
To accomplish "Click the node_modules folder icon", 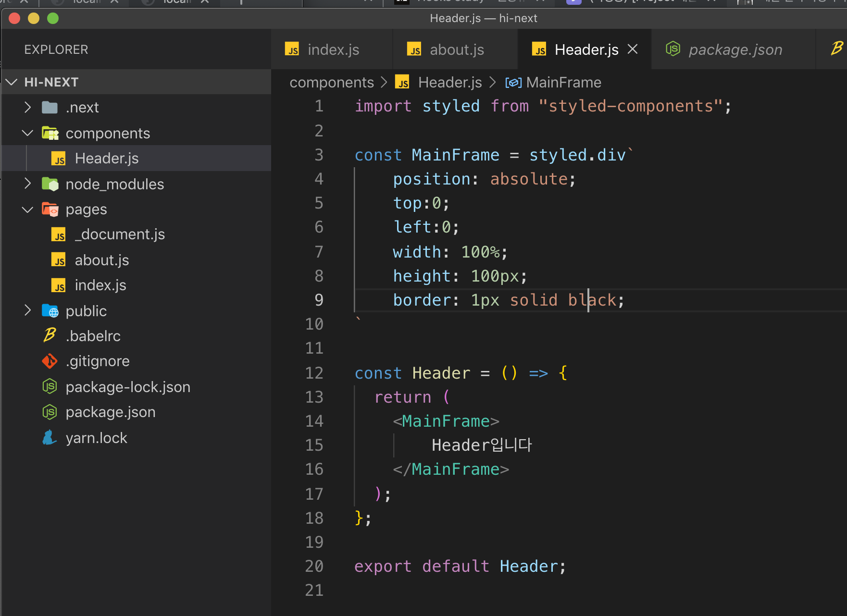I will pyautogui.click(x=50, y=184).
